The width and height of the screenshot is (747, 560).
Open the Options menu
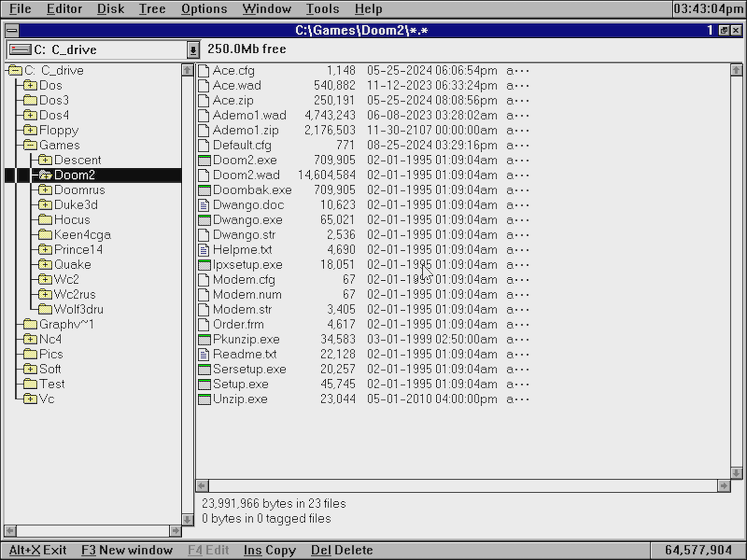click(204, 9)
